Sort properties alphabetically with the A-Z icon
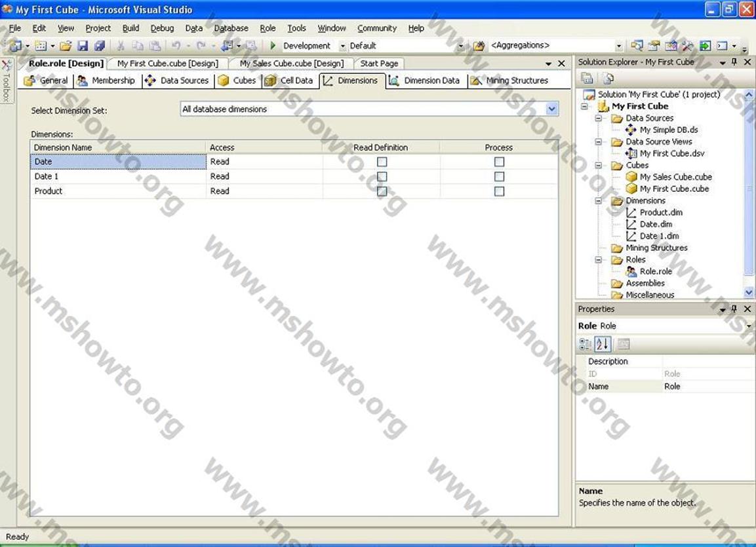Image resolution: width=756 pixels, height=547 pixels. 603,344
